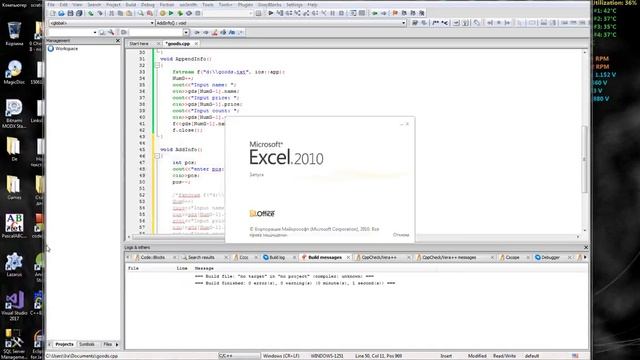Click the Save all files toolbar icon

pos(79,13)
